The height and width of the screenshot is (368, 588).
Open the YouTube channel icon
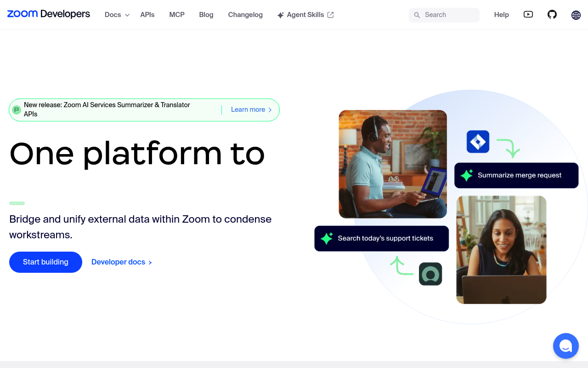(528, 15)
